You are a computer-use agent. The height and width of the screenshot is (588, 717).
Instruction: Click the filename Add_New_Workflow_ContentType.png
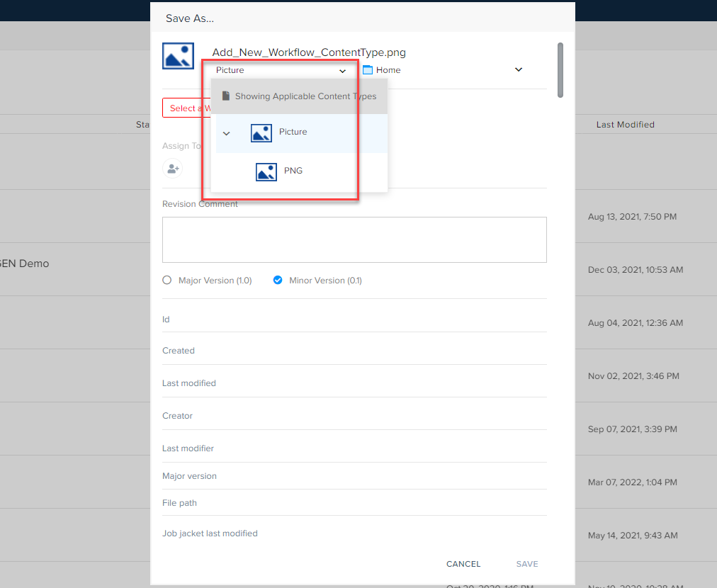tap(309, 52)
